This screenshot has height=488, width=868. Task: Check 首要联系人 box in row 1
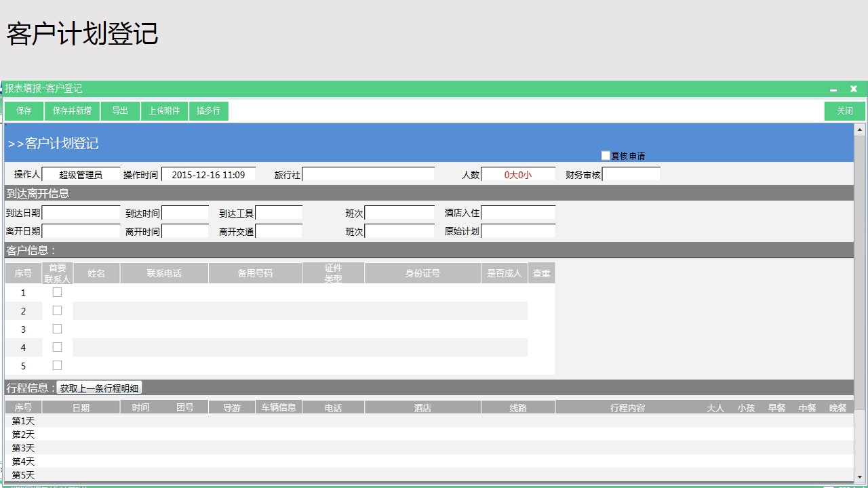[58, 292]
